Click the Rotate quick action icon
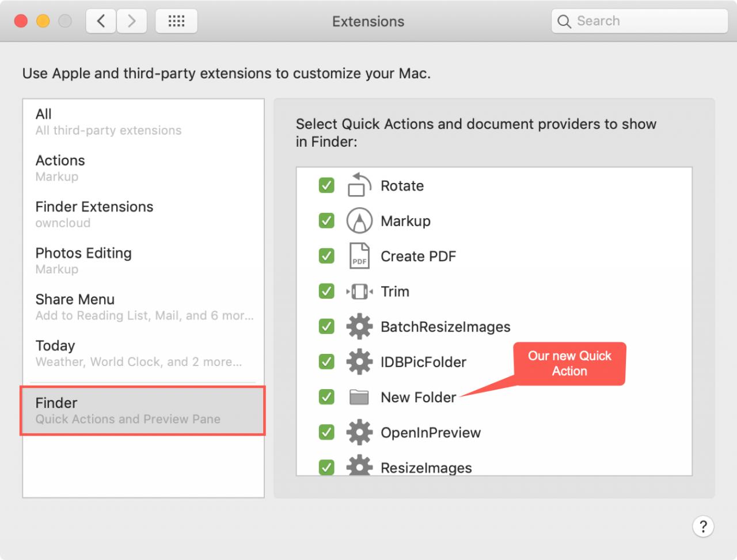This screenshot has height=560, width=737. 359,185
